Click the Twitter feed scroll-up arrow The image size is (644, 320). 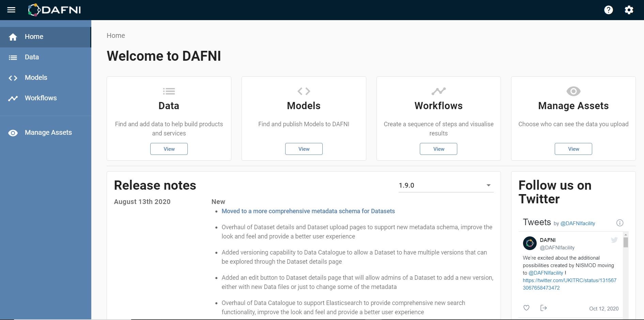point(626,235)
